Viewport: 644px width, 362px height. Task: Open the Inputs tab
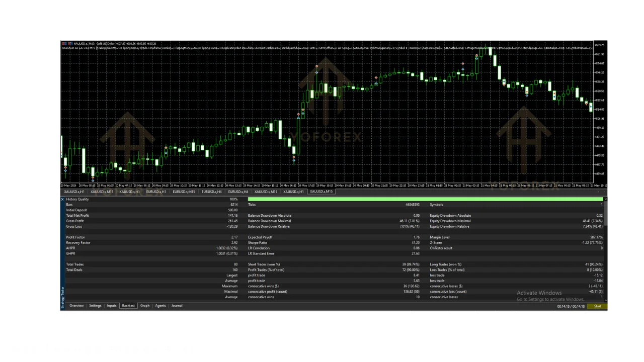pos(112,306)
